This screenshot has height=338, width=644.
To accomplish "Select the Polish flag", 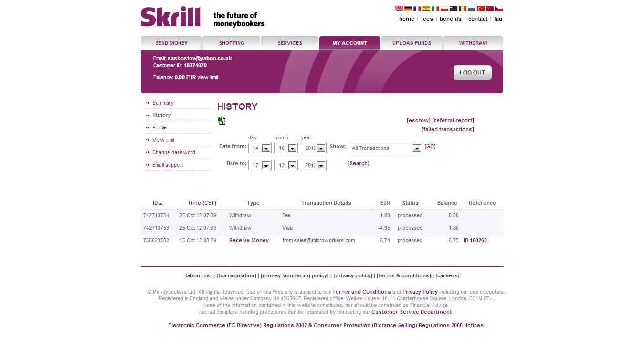I will pos(444,9).
